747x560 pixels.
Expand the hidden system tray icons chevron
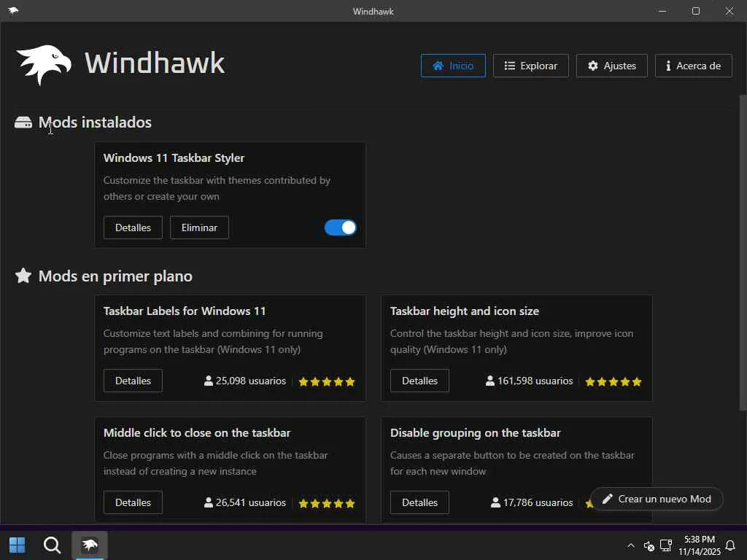click(631, 545)
